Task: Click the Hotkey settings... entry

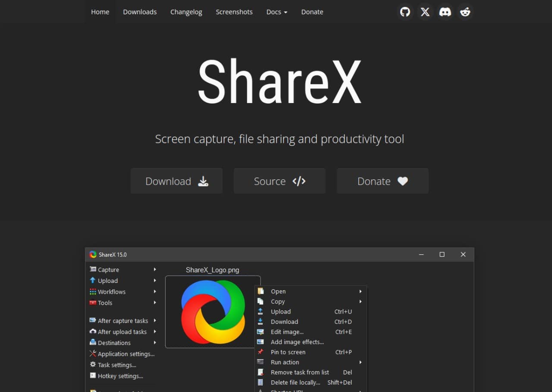Action: click(x=120, y=376)
